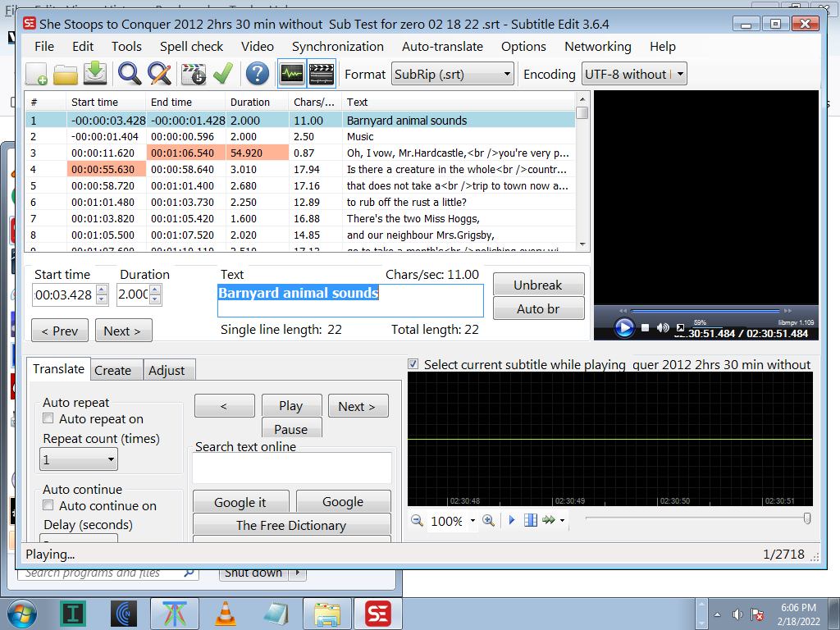Select subtitle row 4 'Is there a creature'

pos(300,169)
